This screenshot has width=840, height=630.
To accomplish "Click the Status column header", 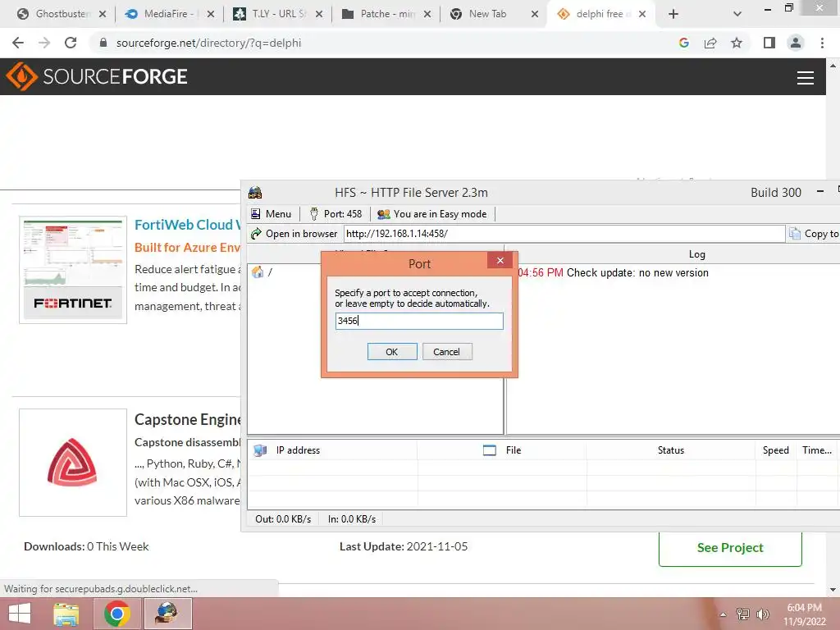I will pyautogui.click(x=671, y=450).
